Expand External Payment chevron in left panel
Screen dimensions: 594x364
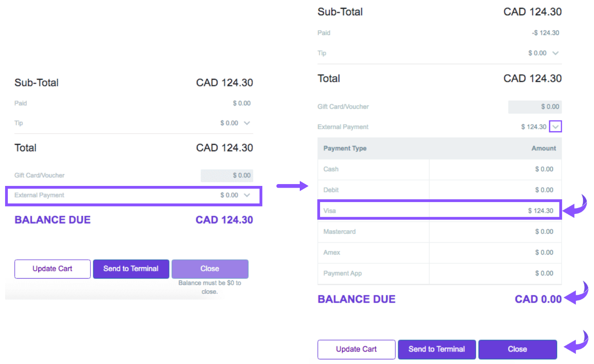point(247,195)
